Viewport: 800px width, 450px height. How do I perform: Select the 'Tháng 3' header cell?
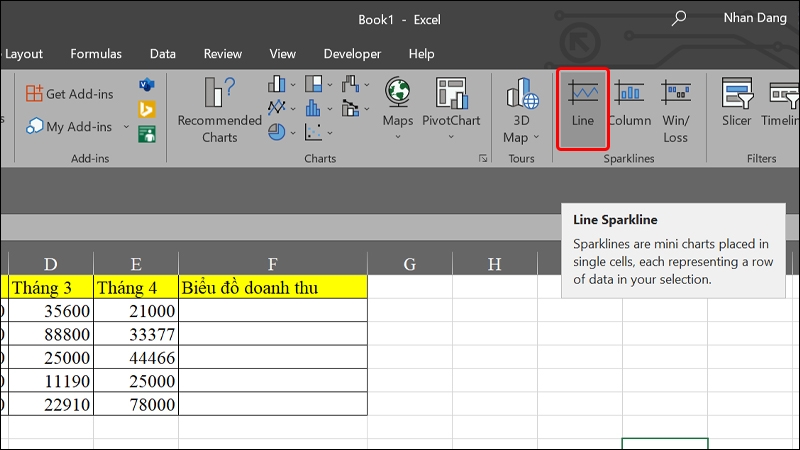click(x=51, y=287)
